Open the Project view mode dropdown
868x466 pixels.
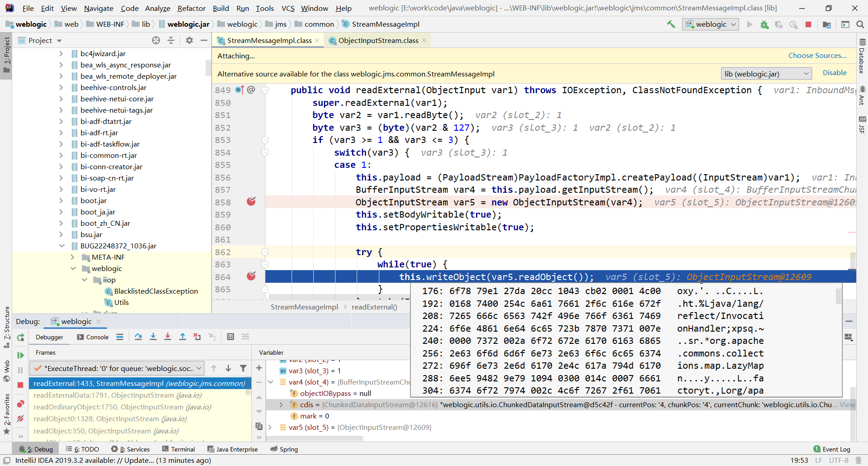coord(59,41)
